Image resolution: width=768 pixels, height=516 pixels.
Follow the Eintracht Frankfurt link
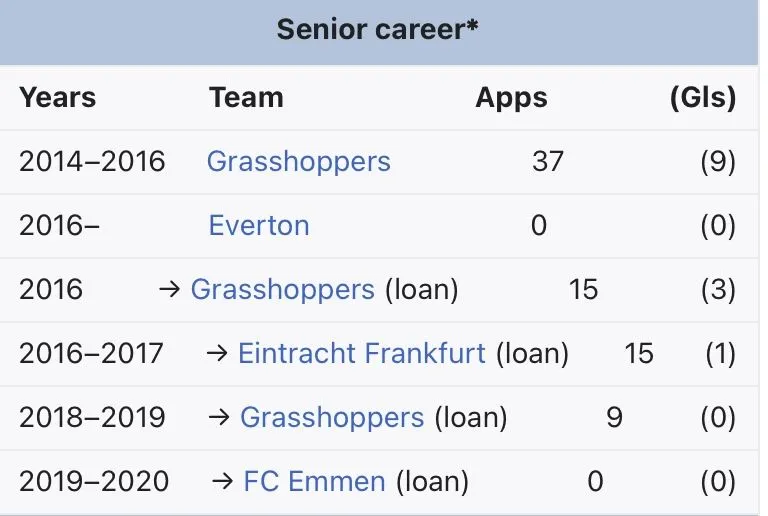361,353
